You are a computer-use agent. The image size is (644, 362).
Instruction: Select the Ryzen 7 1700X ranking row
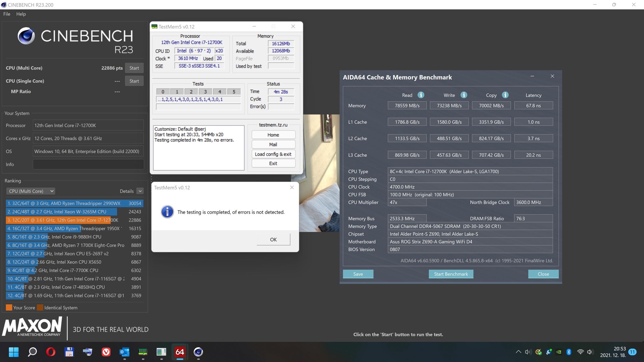(74, 245)
